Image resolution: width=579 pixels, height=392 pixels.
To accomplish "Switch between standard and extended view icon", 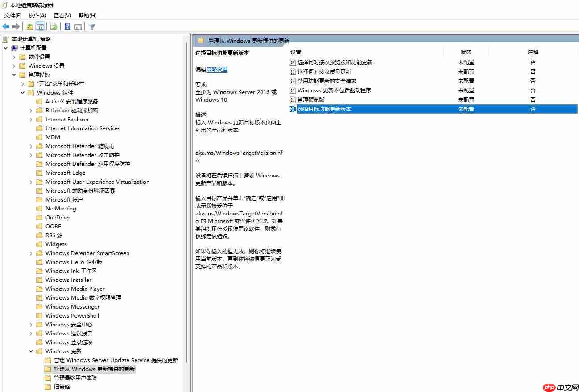I will tap(78, 26).
